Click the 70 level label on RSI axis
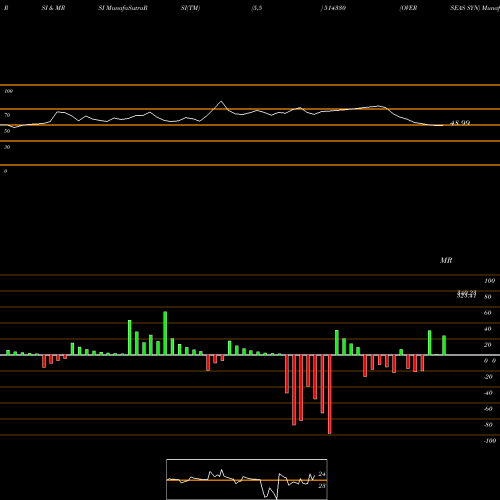This screenshot has width=500, height=500. [x=7, y=115]
